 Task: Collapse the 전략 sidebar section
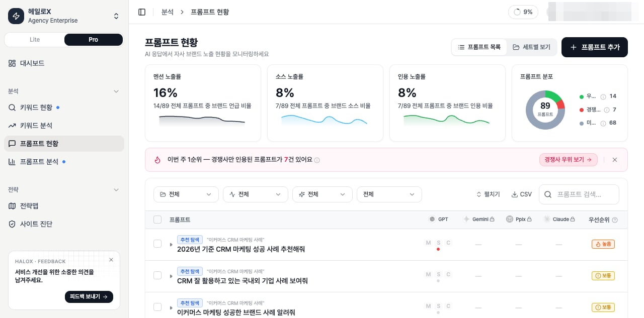pyautogui.click(x=116, y=190)
